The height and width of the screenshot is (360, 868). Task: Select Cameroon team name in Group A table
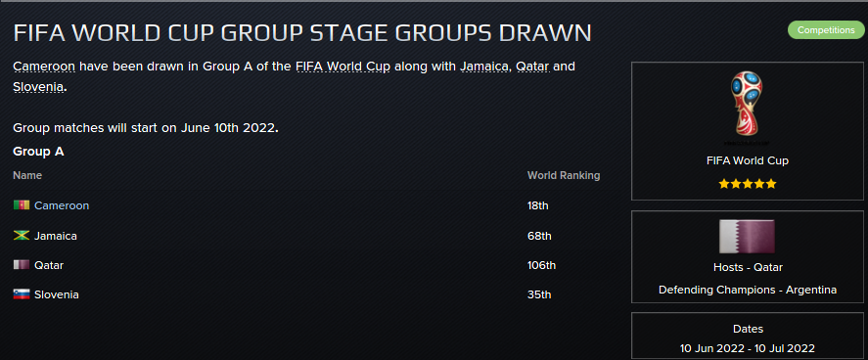point(62,205)
